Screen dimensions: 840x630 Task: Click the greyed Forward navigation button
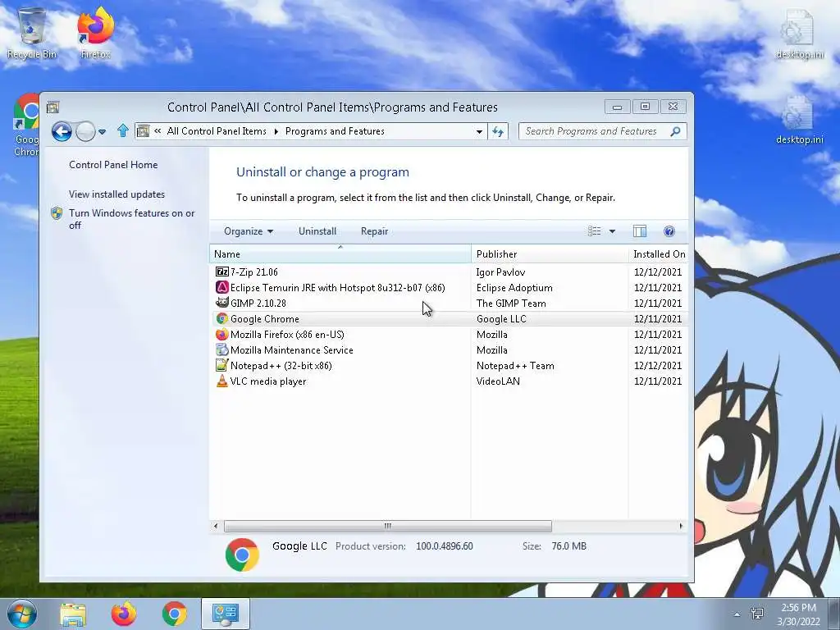tap(85, 131)
